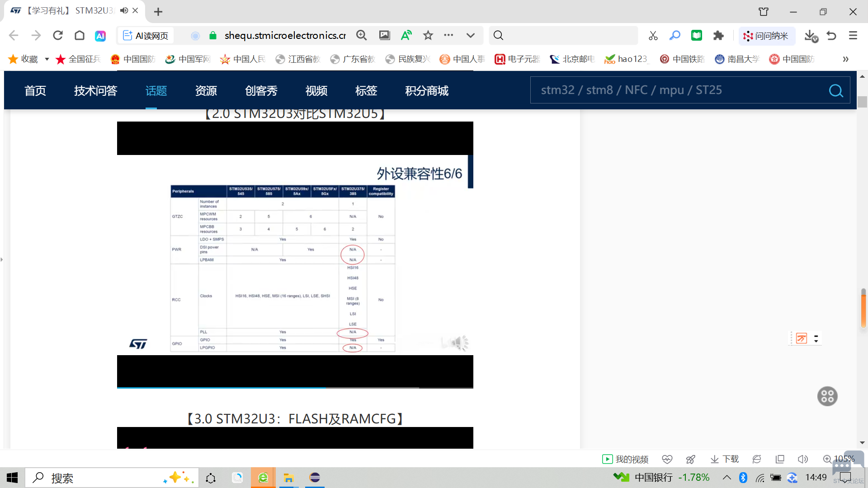Click the taskbar clock 14:49
Image resolution: width=868 pixels, height=488 pixels.
816,477
